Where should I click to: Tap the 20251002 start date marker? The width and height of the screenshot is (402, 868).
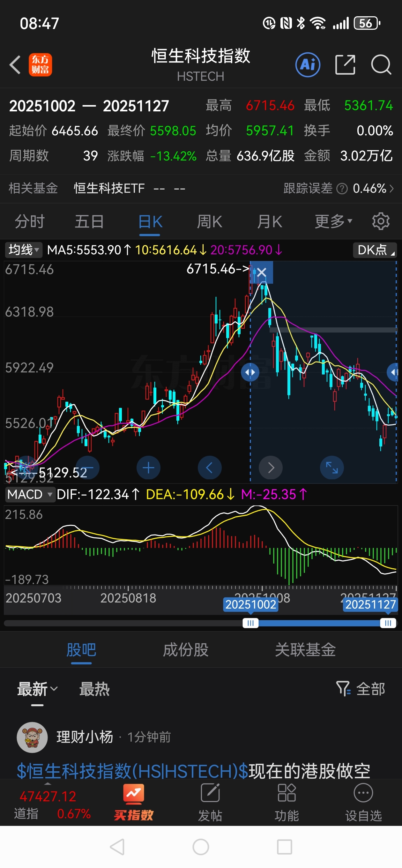tap(251, 604)
